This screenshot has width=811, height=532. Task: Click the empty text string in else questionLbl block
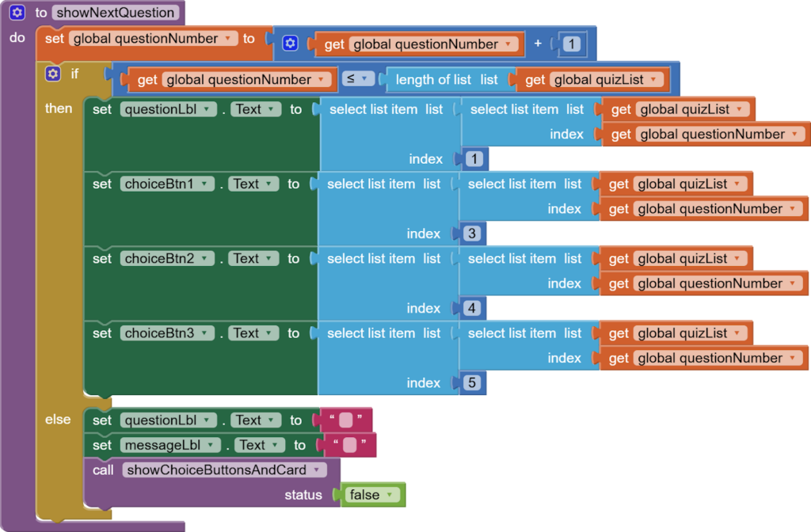(x=345, y=420)
